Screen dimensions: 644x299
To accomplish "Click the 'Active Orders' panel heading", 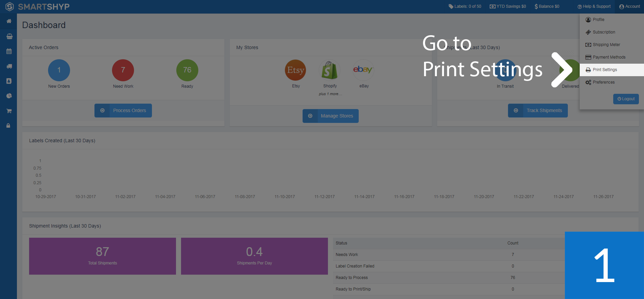I will click(x=44, y=47).
